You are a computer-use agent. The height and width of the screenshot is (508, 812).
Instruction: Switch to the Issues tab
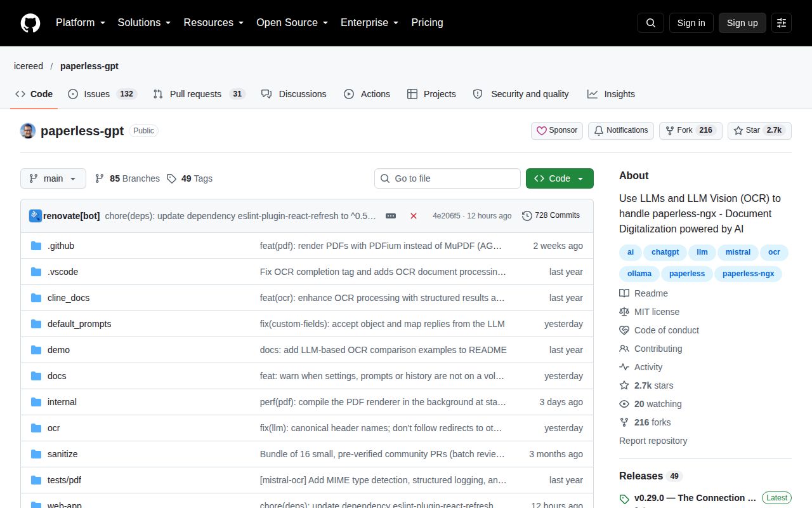(101, 94)
